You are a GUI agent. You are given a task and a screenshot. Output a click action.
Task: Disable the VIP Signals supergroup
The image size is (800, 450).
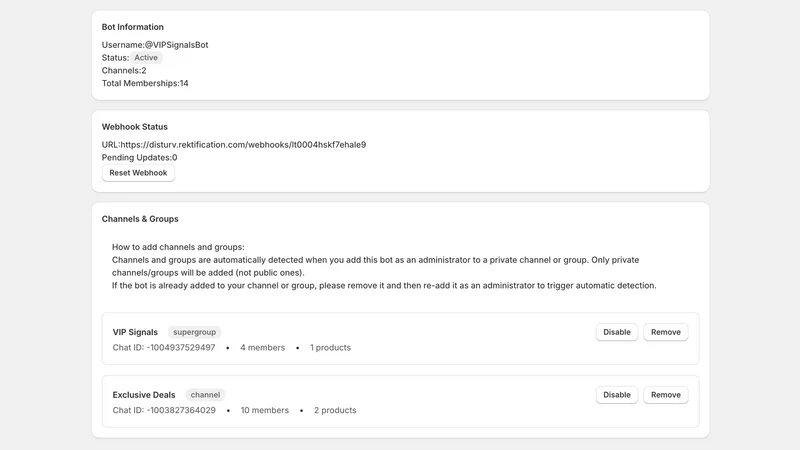(x=617, y=332)
